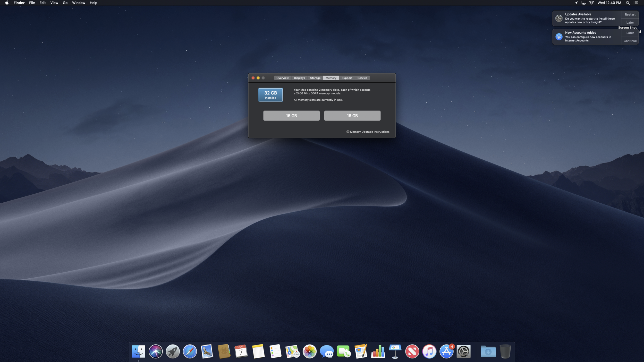644x362 pixels.
Task: Switch to the Storage tab
Action: tap(315, 78)
